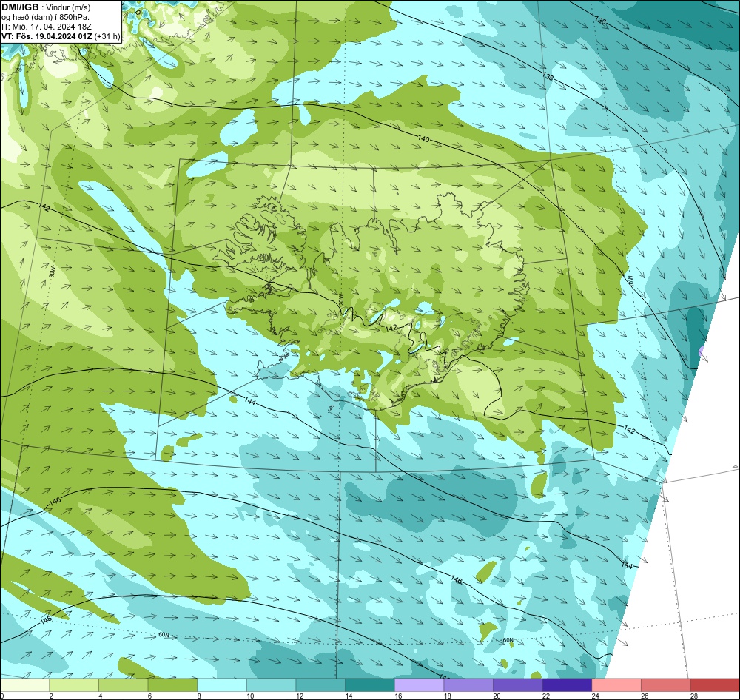Click the "10W" meridian label east of Iceland
Screen dimensions: 740x700
630,281
